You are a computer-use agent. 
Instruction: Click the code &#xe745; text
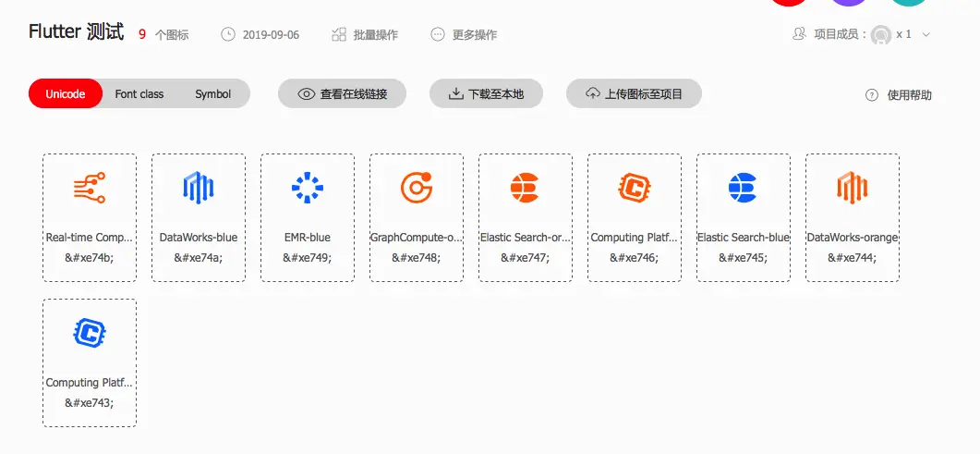click(744, 258)
